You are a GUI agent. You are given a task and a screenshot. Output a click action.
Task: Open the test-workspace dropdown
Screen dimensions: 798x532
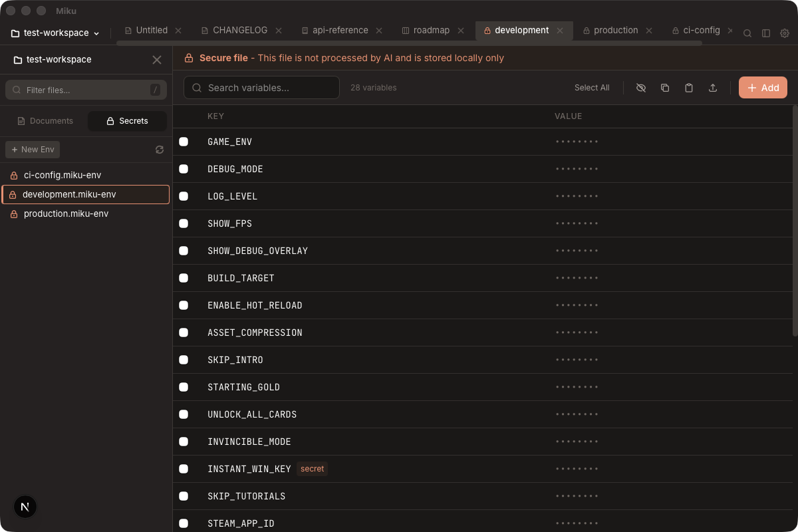(x=55, y=33)
